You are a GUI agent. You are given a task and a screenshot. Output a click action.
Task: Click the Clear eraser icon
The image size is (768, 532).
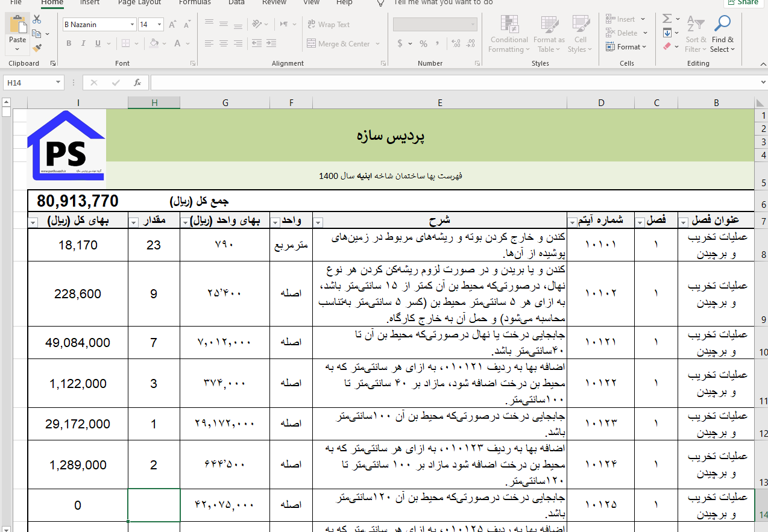point(667,46)
